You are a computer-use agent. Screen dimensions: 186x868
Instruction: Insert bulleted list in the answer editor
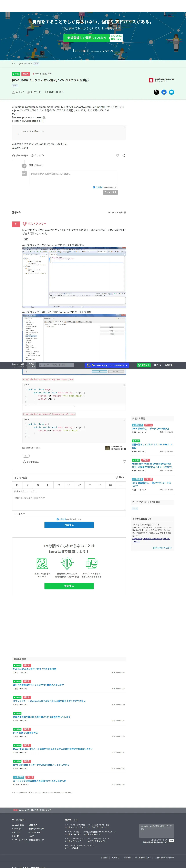[x=90, y=485]
